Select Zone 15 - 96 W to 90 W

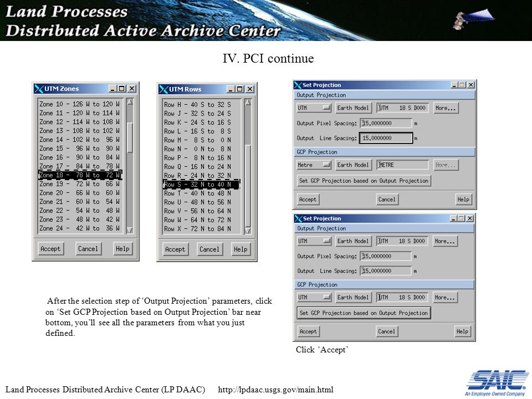(x=80, y=149)
